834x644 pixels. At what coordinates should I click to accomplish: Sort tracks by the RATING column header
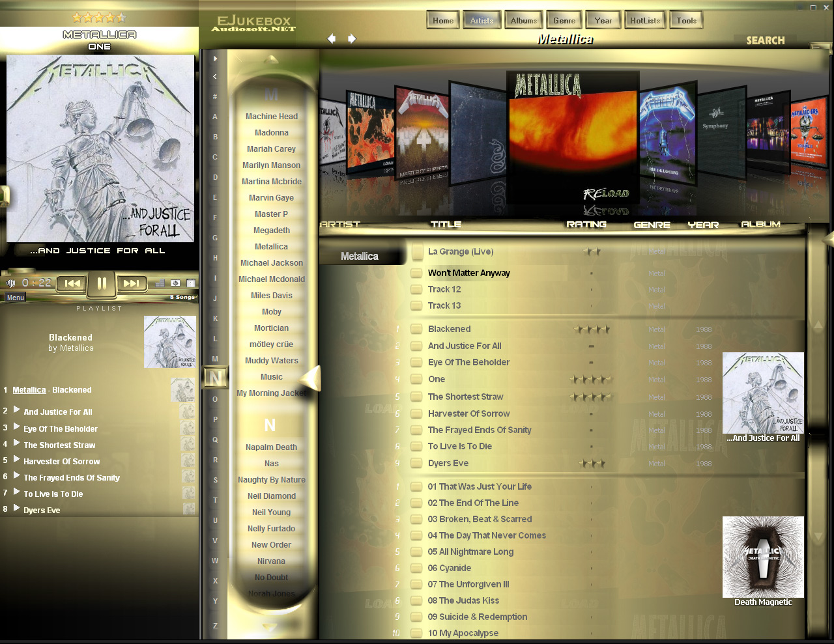coord(586,224)
